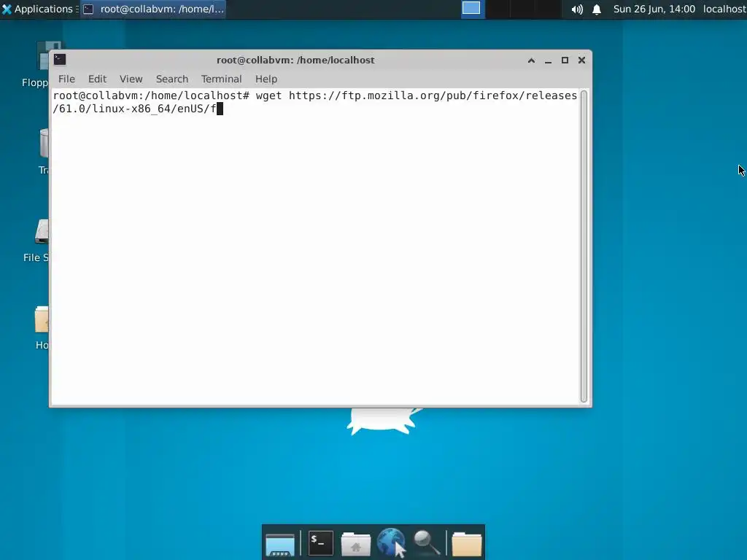
Task: Select the File System desktop icon
Action: [x=36, y=241]
